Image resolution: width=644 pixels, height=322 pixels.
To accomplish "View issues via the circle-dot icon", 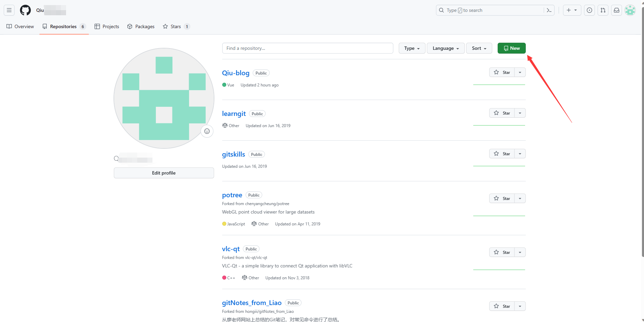I will [589, 10].
